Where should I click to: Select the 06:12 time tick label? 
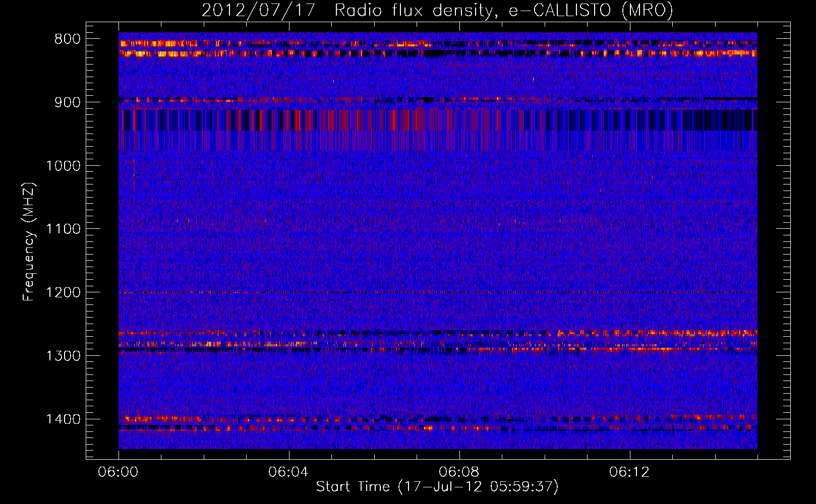[x=629, y=472]
